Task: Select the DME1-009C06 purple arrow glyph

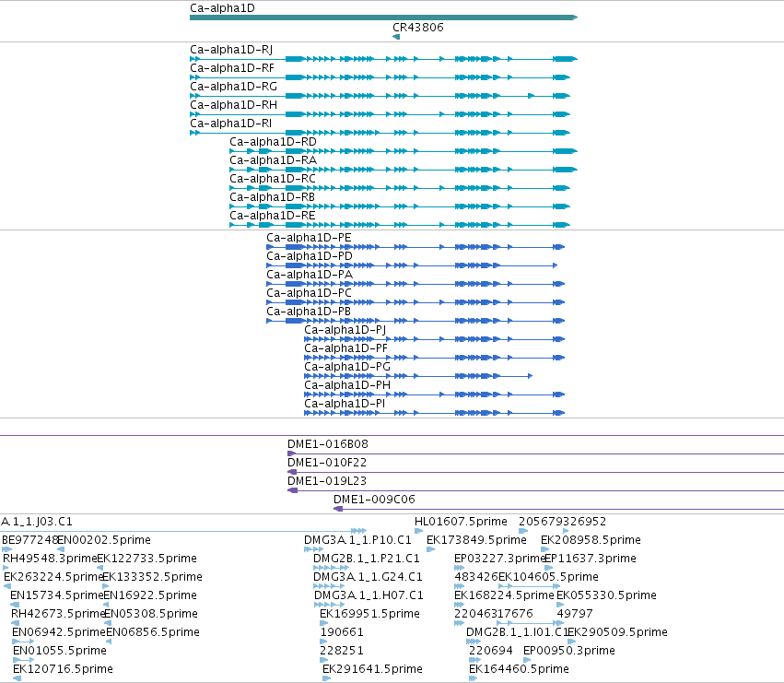Action: (338, 509)
